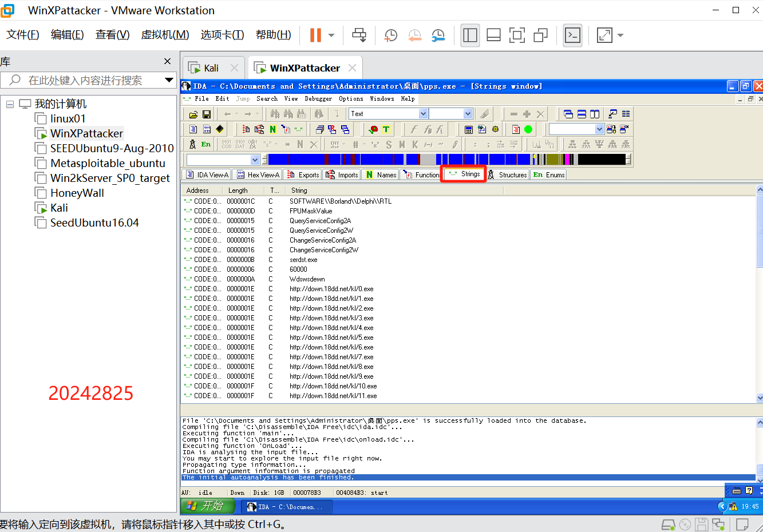Open the library search box dropdown arrow
Image resolution: width=763 pixels, height=532 pixels.
pos(169,80)
